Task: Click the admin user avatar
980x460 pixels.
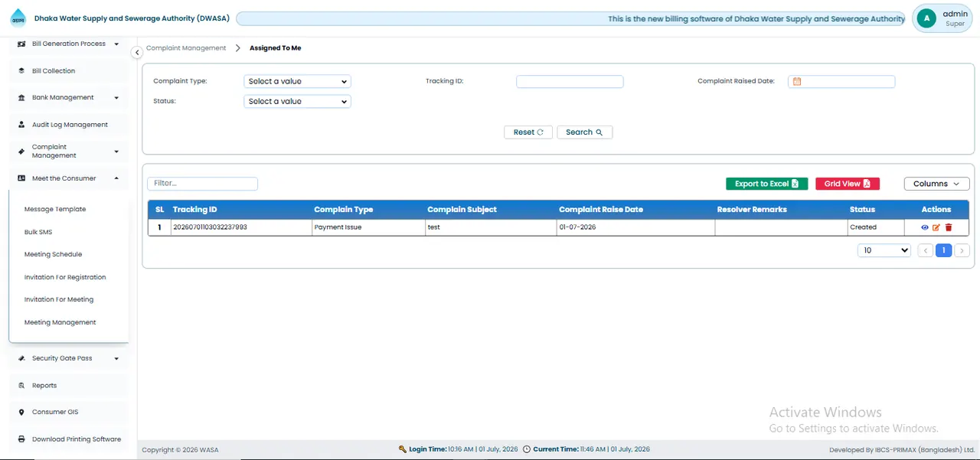Action: pos(927,18)
